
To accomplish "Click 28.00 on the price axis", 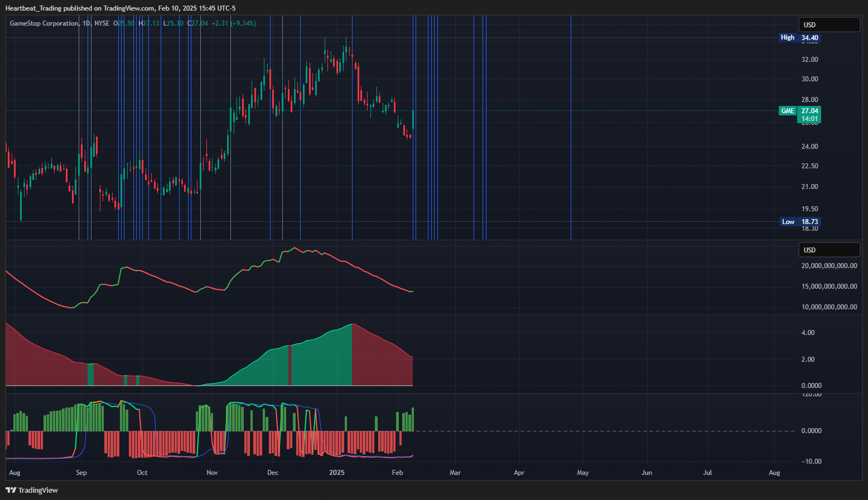I will click(x=810, y=100).
